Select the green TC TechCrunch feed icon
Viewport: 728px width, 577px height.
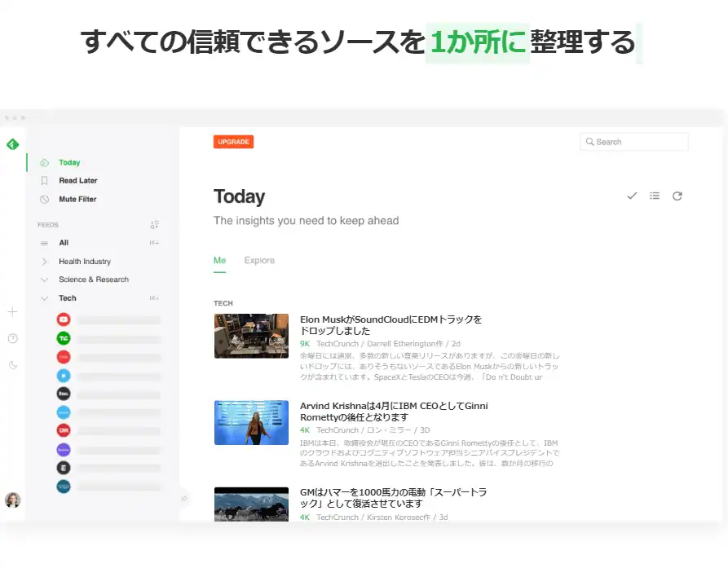tap(64, 338)
